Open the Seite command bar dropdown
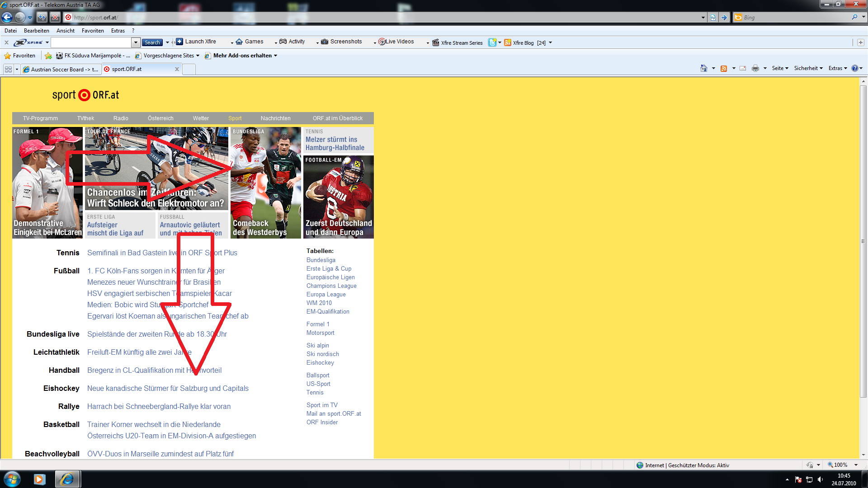Viewport: 868px width, 488px height. click(780, 68)
